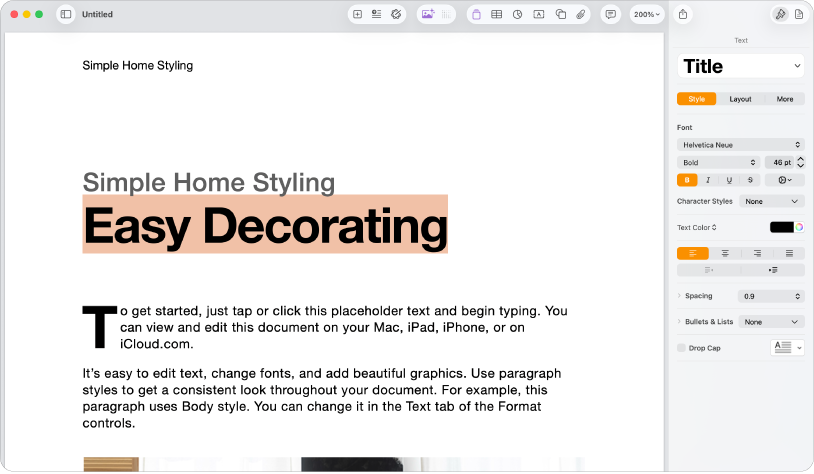Toggle the sidebar view button
The image size is (814, 474).
pos(66,15)
